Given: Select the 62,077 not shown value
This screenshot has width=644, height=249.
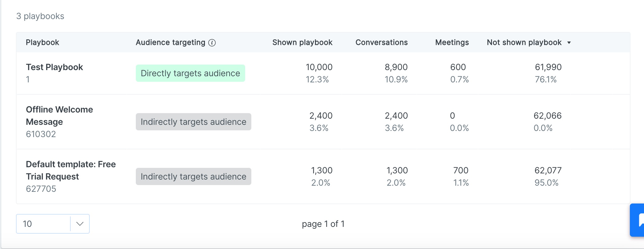Looking at the screenshot, I should point(548,170).
